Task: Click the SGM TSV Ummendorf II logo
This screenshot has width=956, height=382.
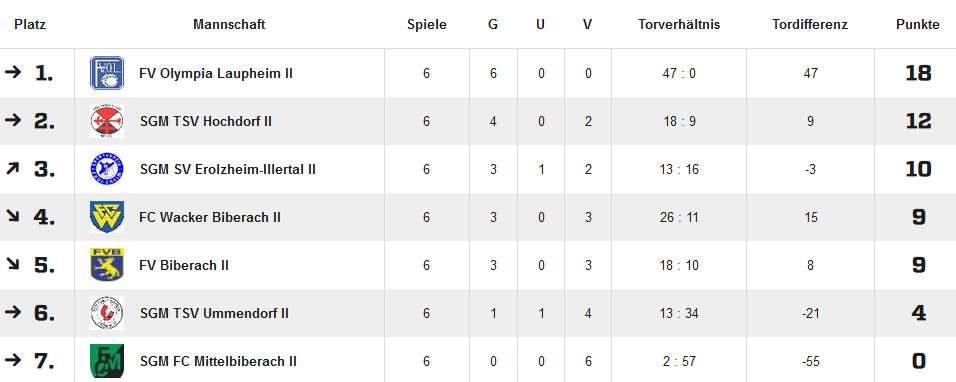Action: tap(107, 313)
